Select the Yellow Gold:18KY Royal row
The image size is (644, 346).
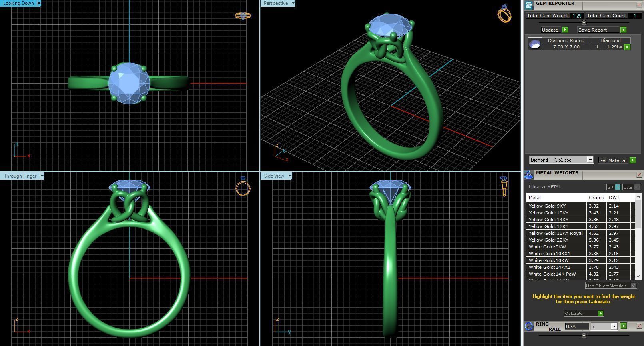click(x=580, y=233)
